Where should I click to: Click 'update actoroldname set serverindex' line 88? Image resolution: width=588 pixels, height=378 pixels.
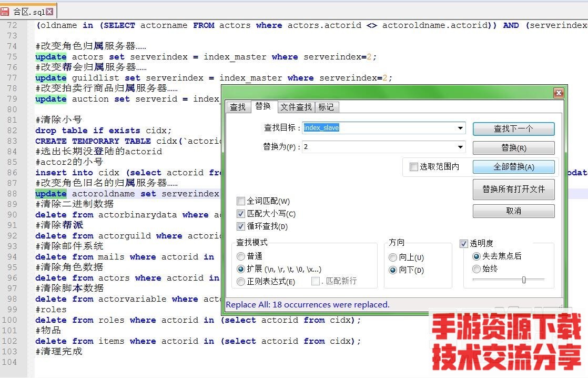(127, 194)
